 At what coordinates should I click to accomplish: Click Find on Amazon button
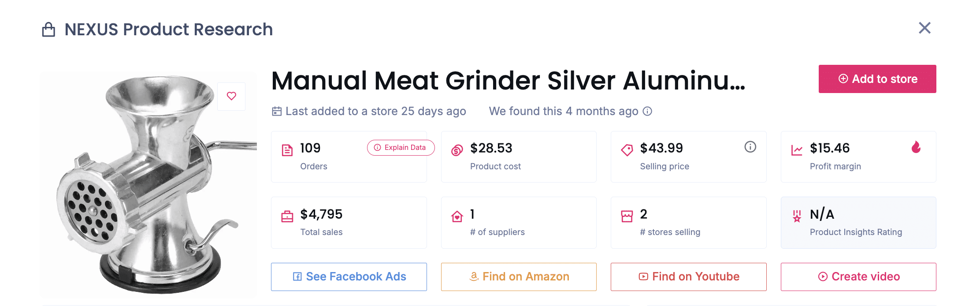click(x=519, y=276)
